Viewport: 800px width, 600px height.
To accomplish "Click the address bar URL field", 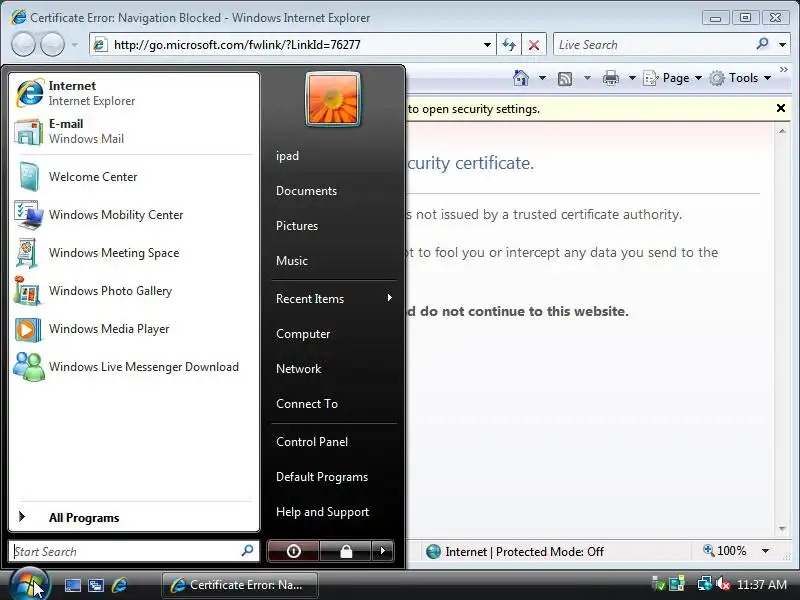I will (286, 44).
